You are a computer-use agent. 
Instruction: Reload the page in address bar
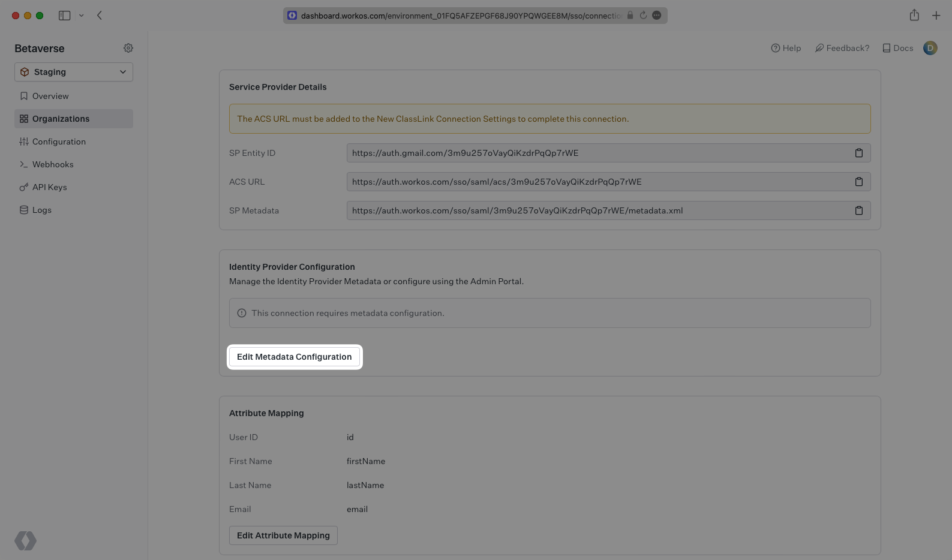point(643,16)
